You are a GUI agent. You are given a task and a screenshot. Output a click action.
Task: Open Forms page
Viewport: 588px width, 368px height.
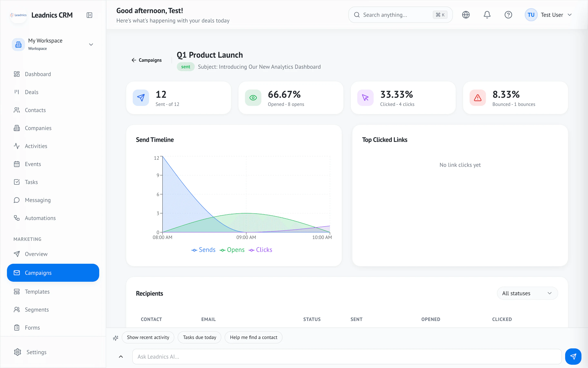click(x=53, y=328)
